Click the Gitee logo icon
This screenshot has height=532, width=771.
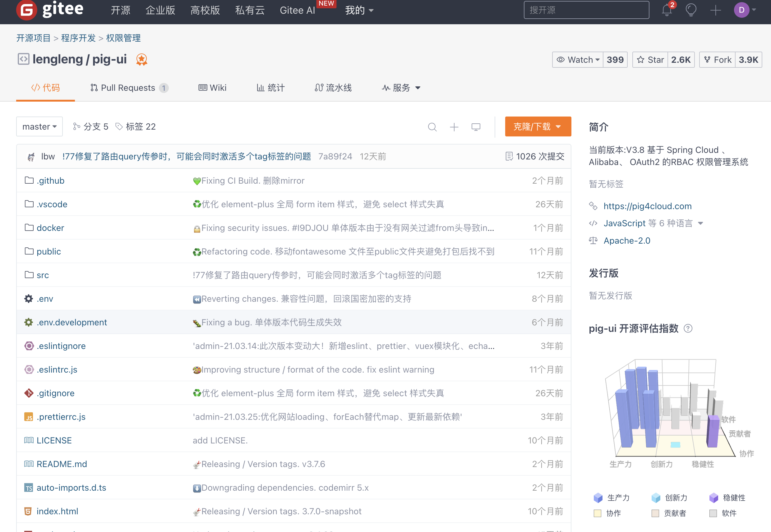tap(26, 10)
